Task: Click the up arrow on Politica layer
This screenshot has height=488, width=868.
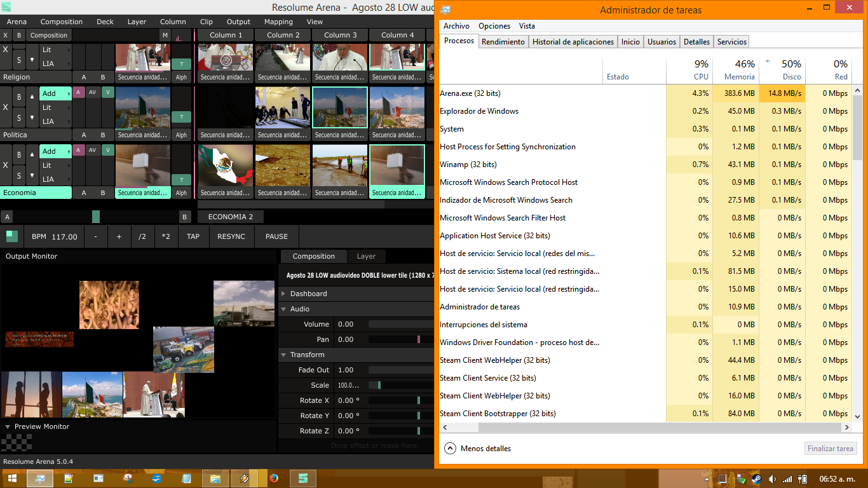Action: (32, 97)
